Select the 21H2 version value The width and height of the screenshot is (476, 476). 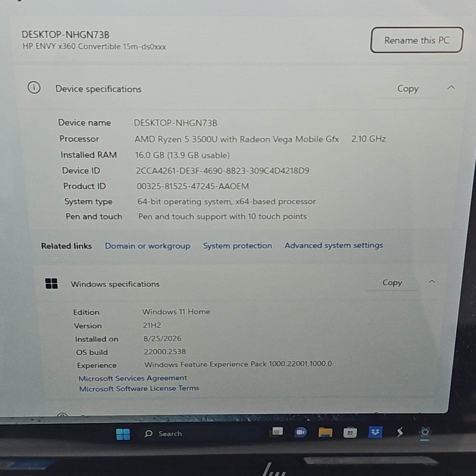point(152,325)
